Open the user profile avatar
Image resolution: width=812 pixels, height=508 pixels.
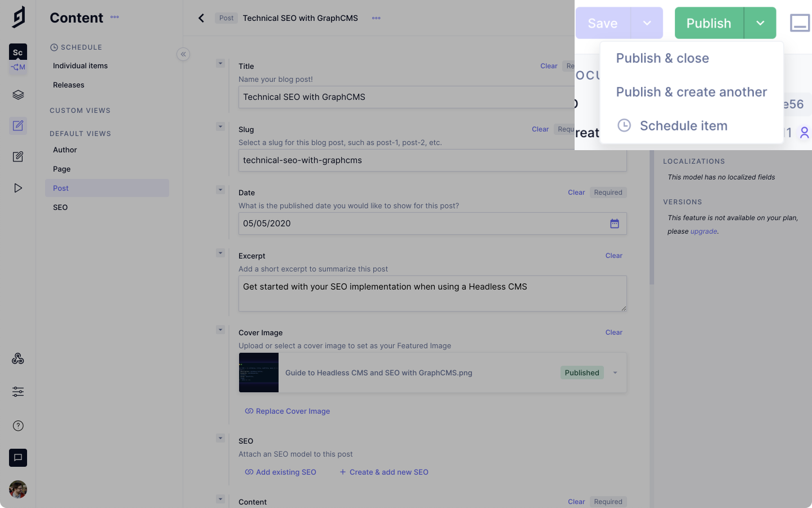point(18,489)
